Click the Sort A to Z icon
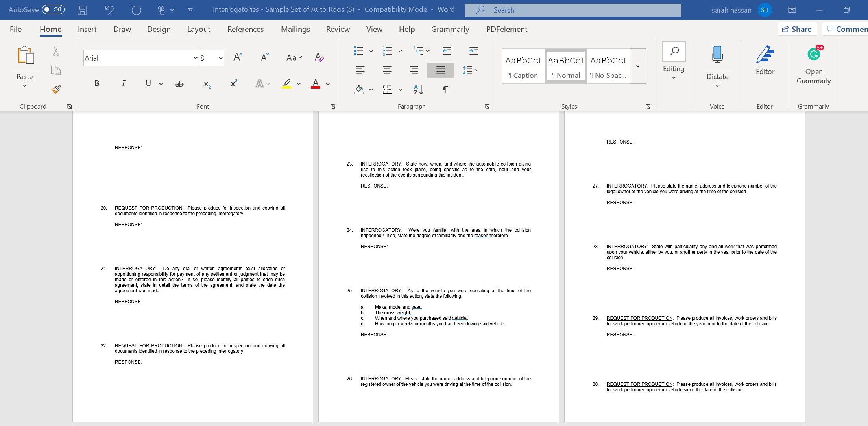The width and height of the screenshot is (868, 426). pyautogui.click(x=418, y=90)
